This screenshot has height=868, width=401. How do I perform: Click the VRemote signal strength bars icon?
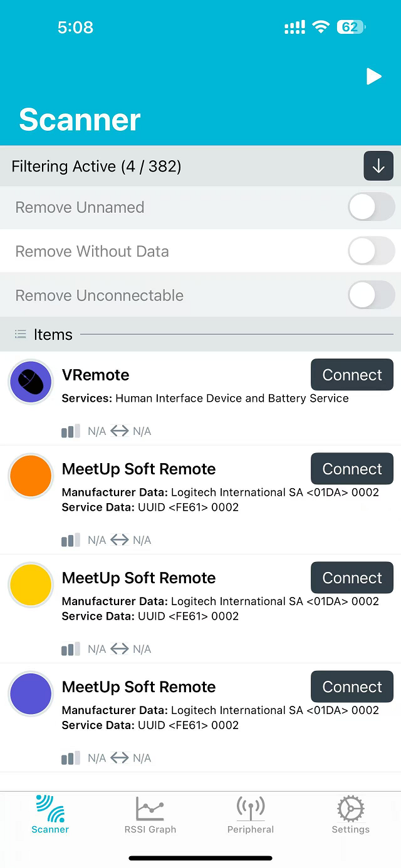click(71, 431)
